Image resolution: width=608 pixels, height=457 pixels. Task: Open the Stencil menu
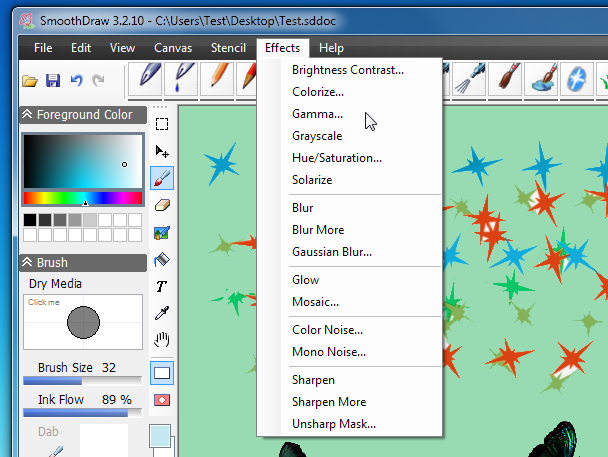[x=228, y=48]
